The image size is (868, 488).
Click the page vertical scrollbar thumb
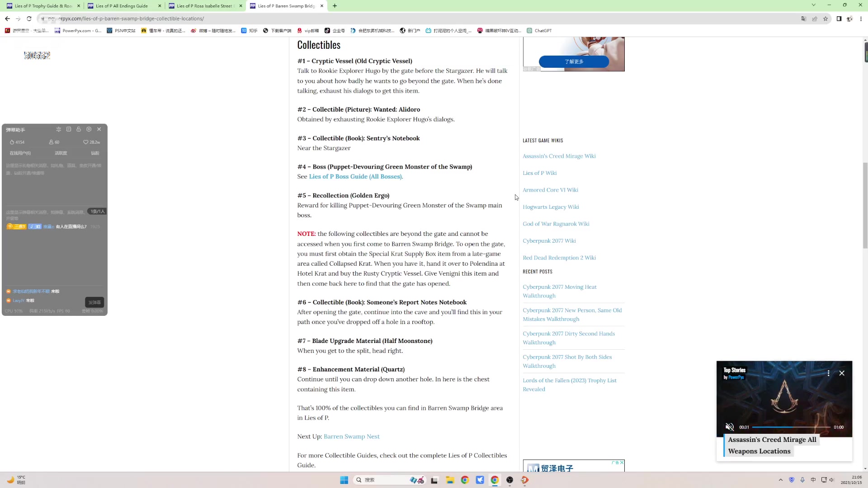click(x=865, y=206)
